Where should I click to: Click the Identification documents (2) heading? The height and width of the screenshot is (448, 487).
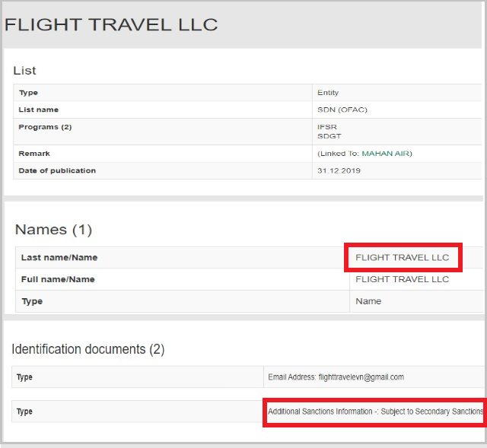pos(88,349)
